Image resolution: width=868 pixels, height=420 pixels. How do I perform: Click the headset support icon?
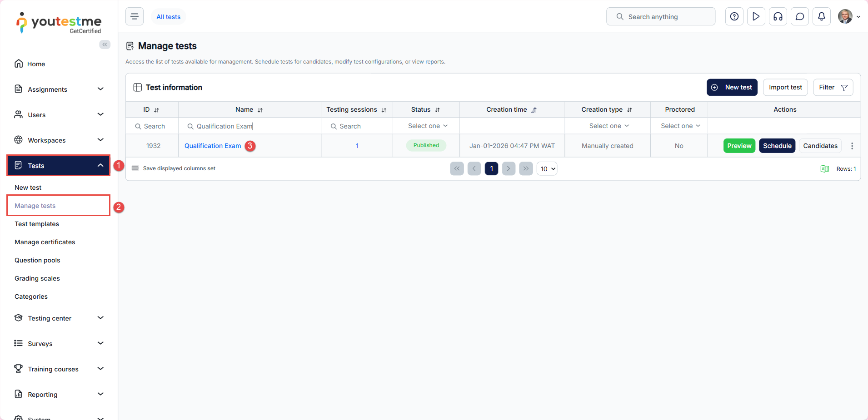pyautogui.click(x=778, y=17)
